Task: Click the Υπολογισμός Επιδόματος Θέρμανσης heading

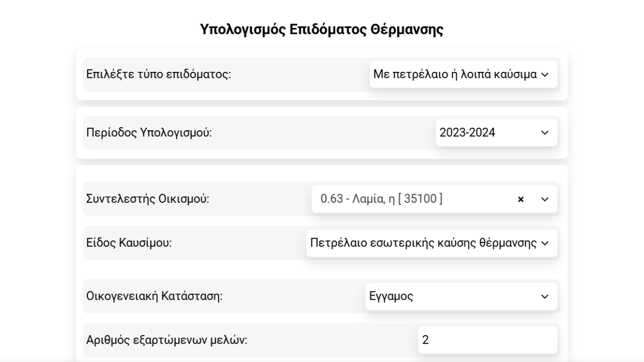Action: coord(321,29)
